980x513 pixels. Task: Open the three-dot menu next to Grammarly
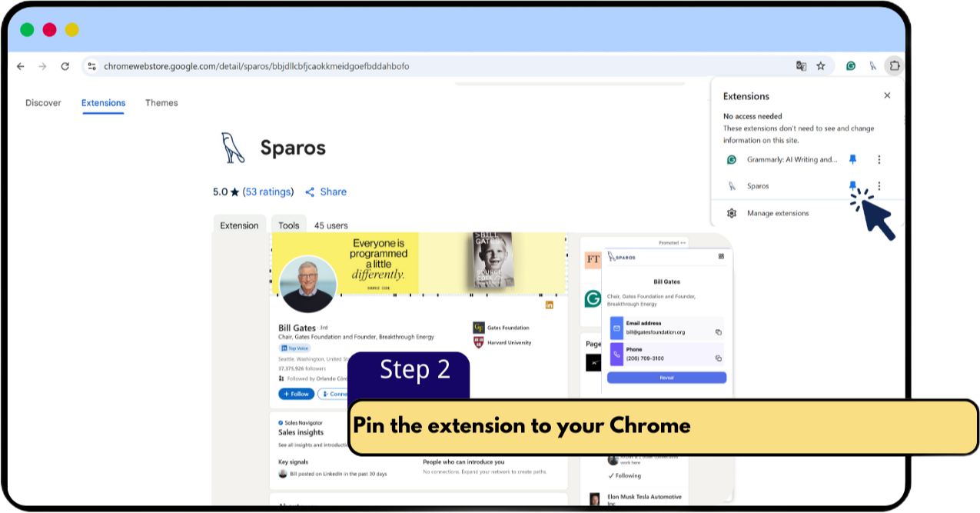[x=879, y=159]
